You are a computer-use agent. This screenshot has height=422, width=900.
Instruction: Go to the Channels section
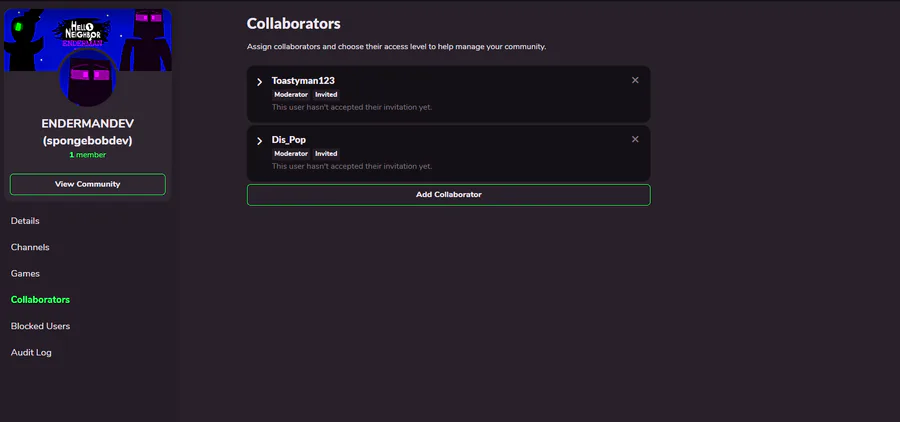(30, 247)
